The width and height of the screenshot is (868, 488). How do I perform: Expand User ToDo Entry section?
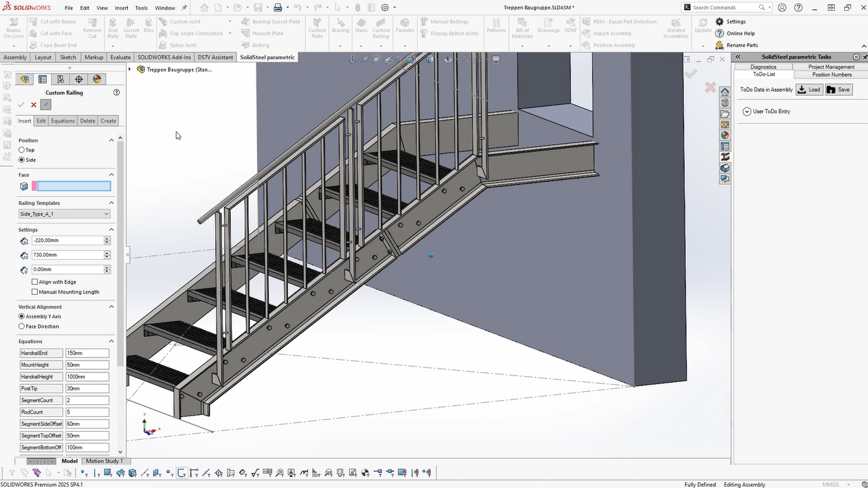747,111
